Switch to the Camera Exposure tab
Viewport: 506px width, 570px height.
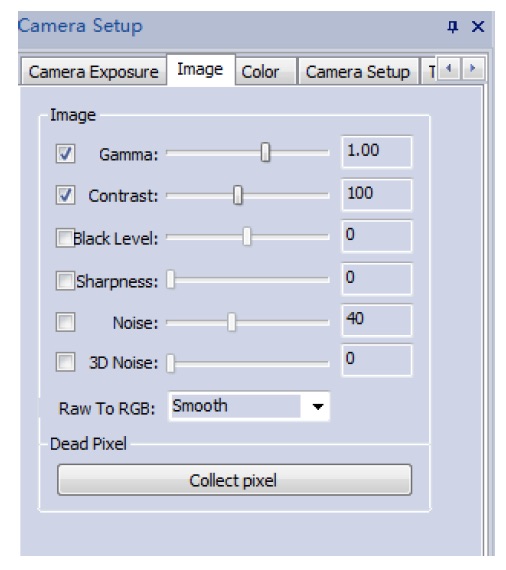click(x=93, y=72)
